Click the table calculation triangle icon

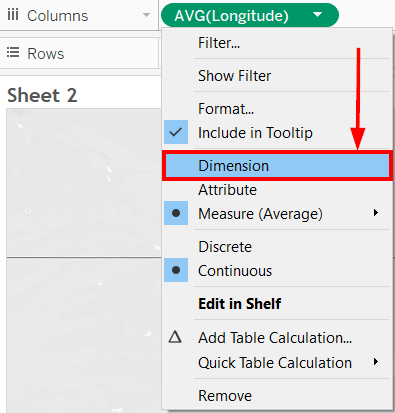point(175,337)
